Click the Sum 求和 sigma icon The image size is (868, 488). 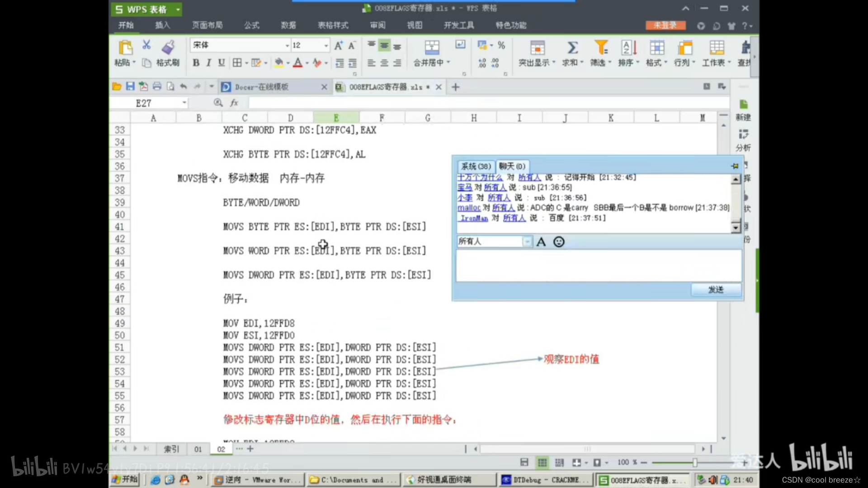click(x=572, y=47)
